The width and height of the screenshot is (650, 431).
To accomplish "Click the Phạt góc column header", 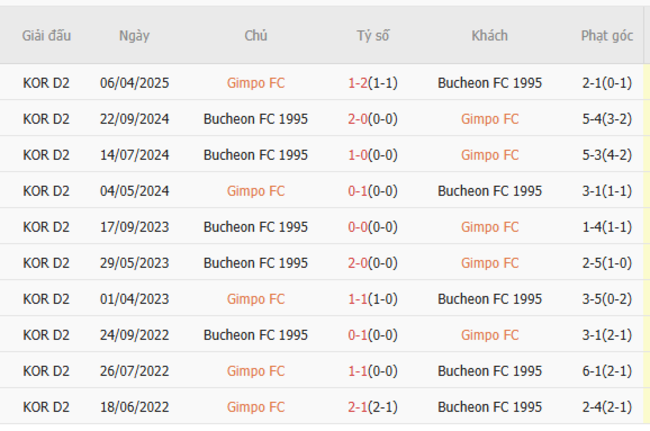I will click(x=607, y=35).
